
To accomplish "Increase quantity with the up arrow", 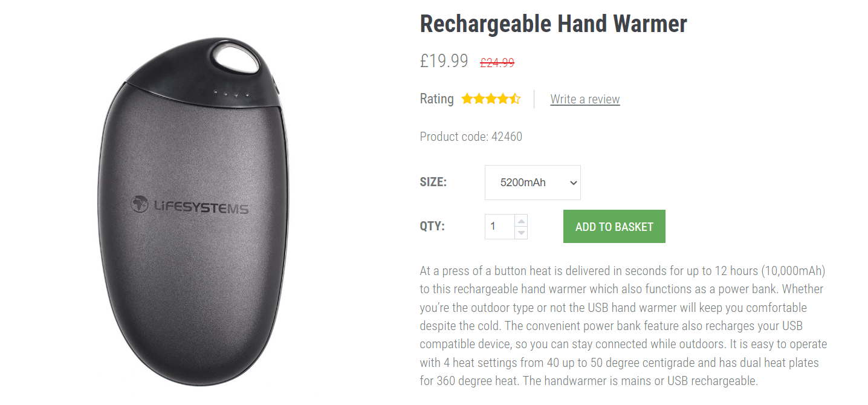I will pos(521,221).
